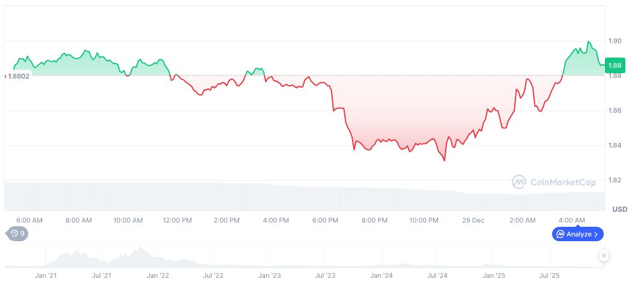Screen dimensions: 644x282
Task: Open the history badge showing 9
Action: [17, 233]
